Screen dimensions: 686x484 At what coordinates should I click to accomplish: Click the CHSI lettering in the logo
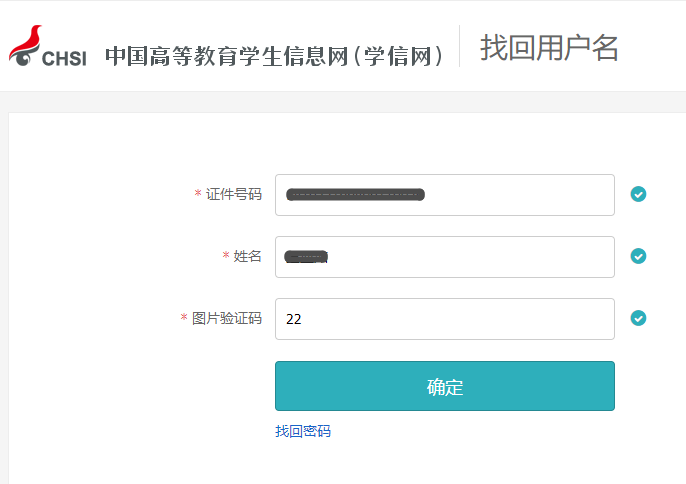(64, 58)
